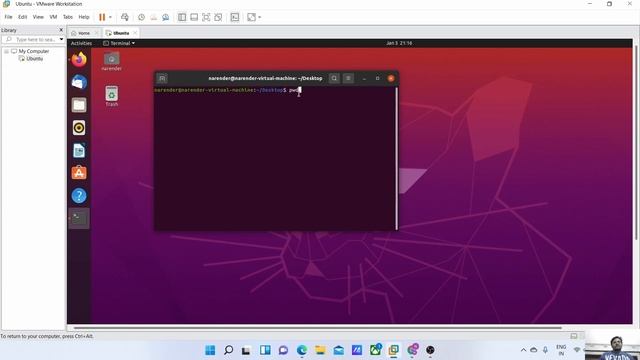Open Ubuntu Software from the dock

click(x=79, y=173)
